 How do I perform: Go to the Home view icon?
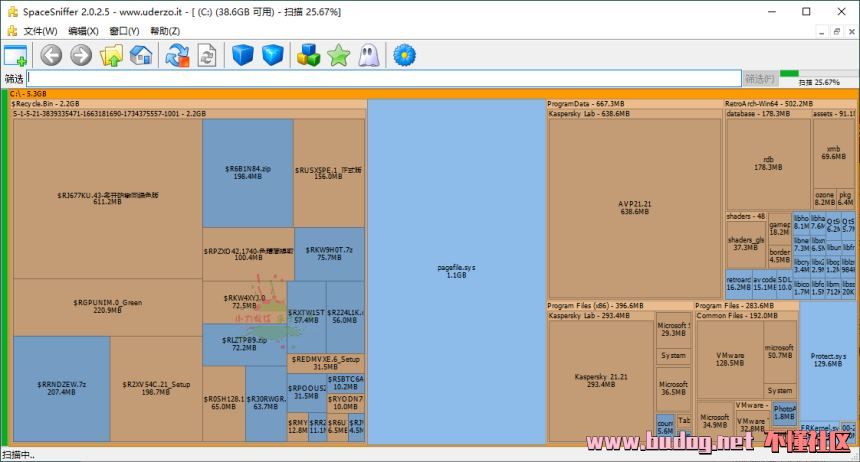pyautogui.click(x=141, y=55)
